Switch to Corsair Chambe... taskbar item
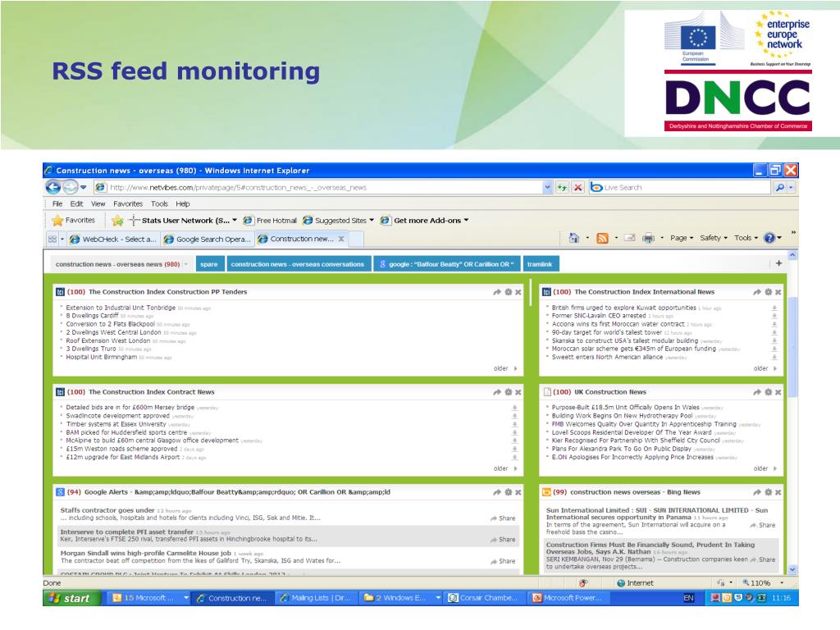The height and width of the screenshot is (630, 840). click(482, 598)
